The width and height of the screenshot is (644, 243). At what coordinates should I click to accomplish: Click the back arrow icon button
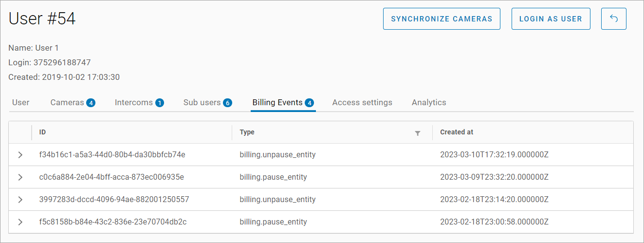pyautogui.click(x=614, y=19)
